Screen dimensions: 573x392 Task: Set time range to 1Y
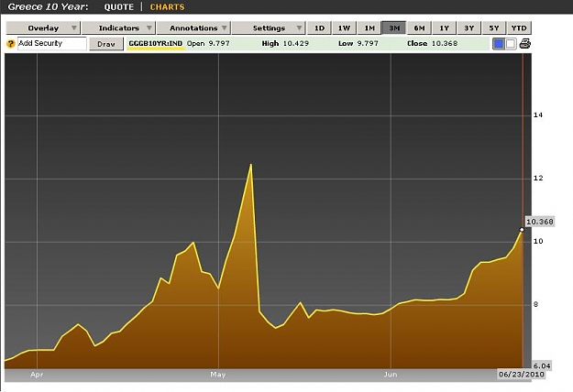tap(444, 28)
